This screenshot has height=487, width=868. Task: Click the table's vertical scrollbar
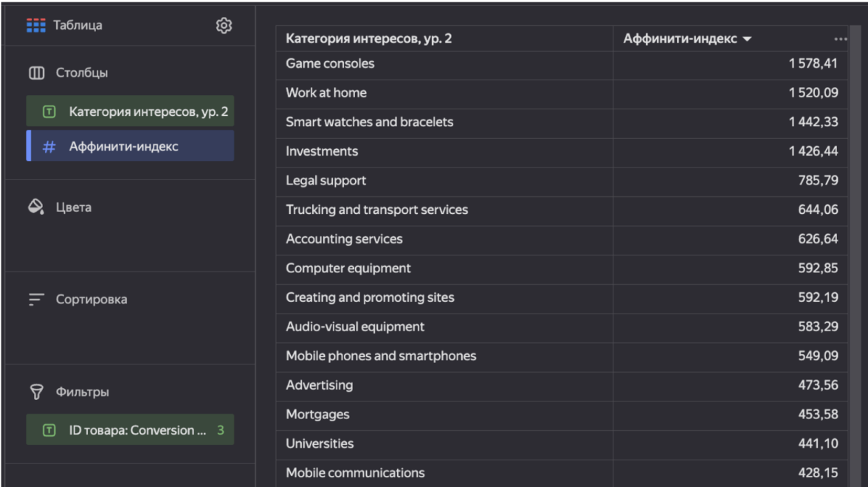(855, 221)
